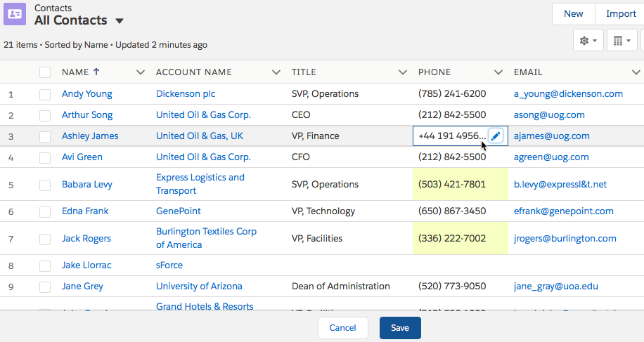Open Avi Green contact record
The image size is (644, 342).
coord(82,157)
